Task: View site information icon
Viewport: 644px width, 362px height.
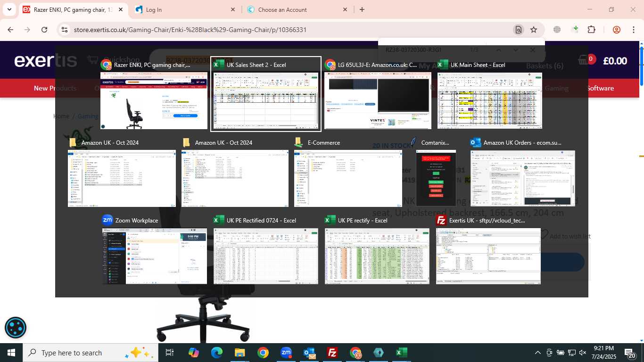Action: pos(65,30)
